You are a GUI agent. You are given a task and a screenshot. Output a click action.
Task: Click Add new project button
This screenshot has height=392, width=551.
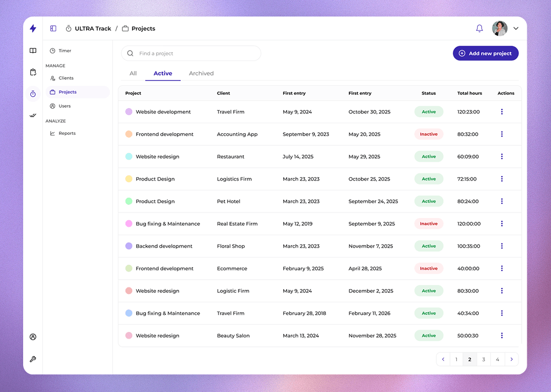pos(485,53)
